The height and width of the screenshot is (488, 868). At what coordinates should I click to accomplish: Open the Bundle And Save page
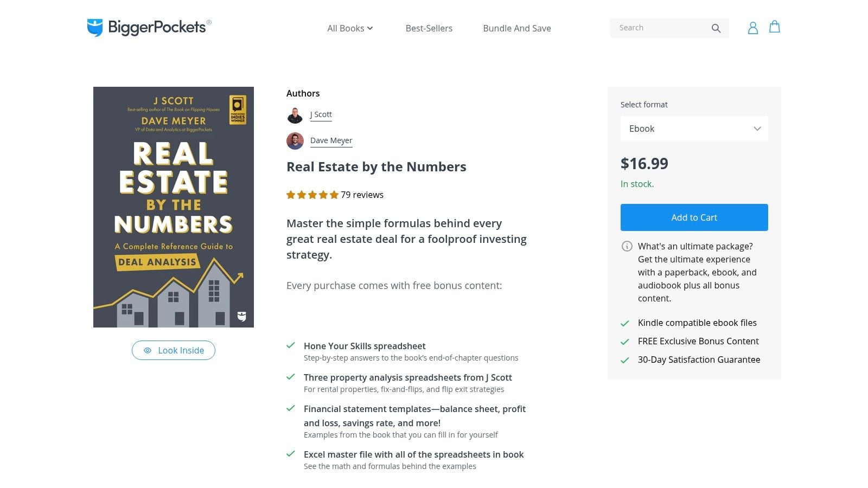click(516, 28)
